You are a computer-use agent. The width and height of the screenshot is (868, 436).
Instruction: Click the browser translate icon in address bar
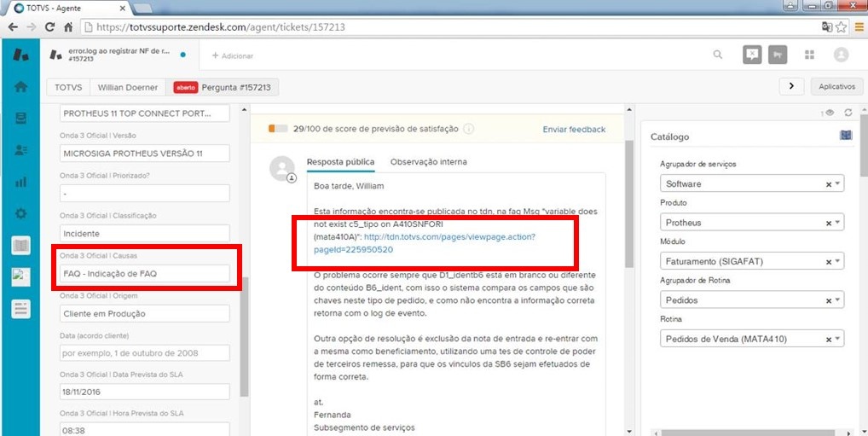[x=826, y=26]
